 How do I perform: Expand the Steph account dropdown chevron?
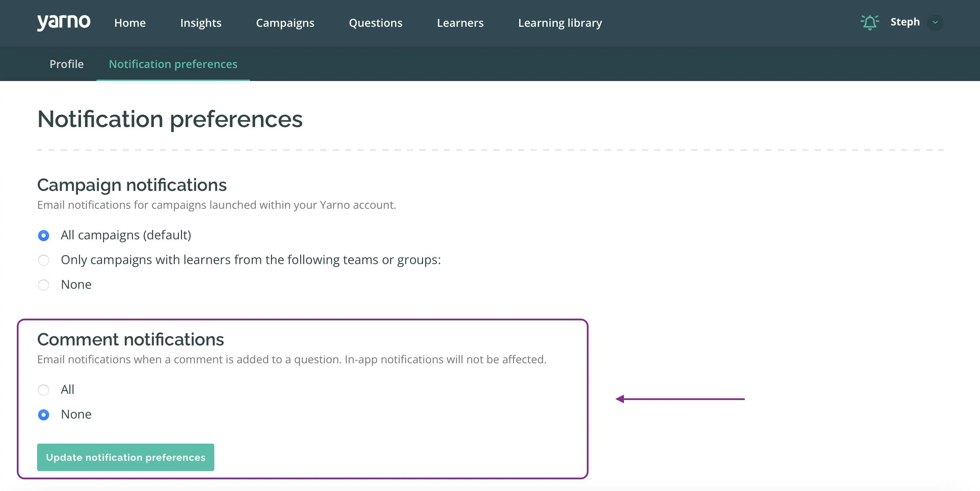(935, 22)
